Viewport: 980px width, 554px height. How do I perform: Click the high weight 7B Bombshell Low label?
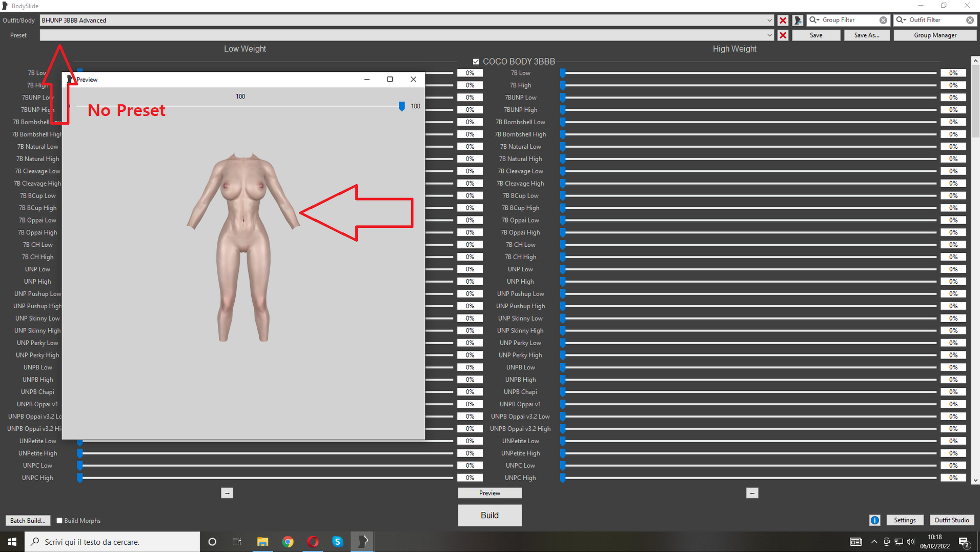(520, 122)
